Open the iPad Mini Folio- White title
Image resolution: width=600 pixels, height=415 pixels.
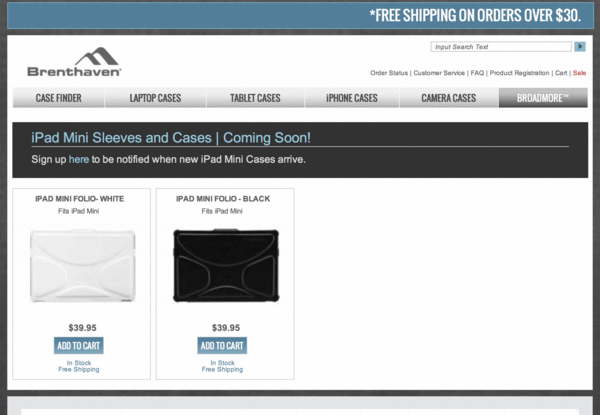point(80,199)
